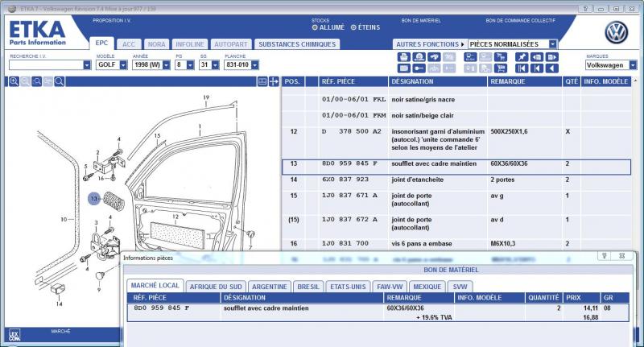Click Proposition I.V. at top

(112, 21)
